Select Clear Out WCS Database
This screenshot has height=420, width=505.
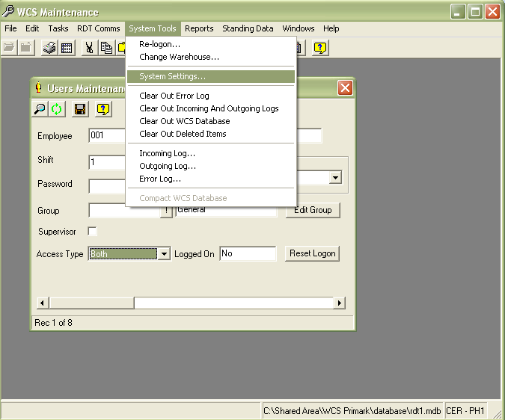[211, 121]
